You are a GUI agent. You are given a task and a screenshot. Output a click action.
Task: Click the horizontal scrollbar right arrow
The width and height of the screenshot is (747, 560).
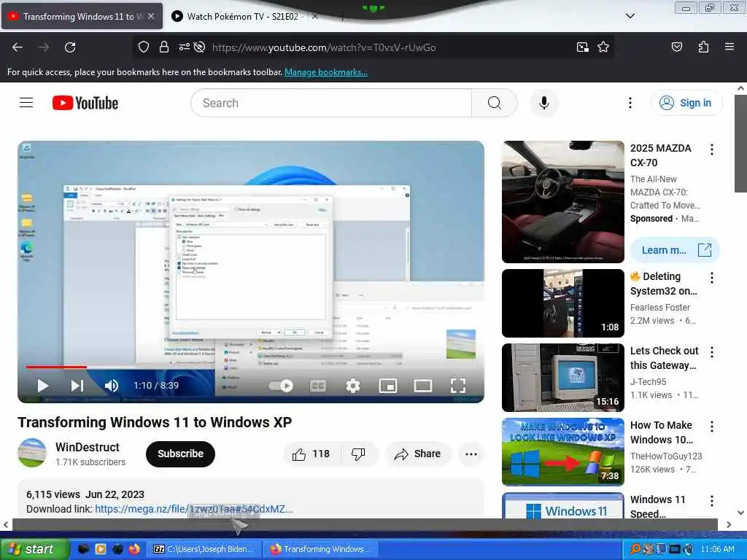pos(729,524)
